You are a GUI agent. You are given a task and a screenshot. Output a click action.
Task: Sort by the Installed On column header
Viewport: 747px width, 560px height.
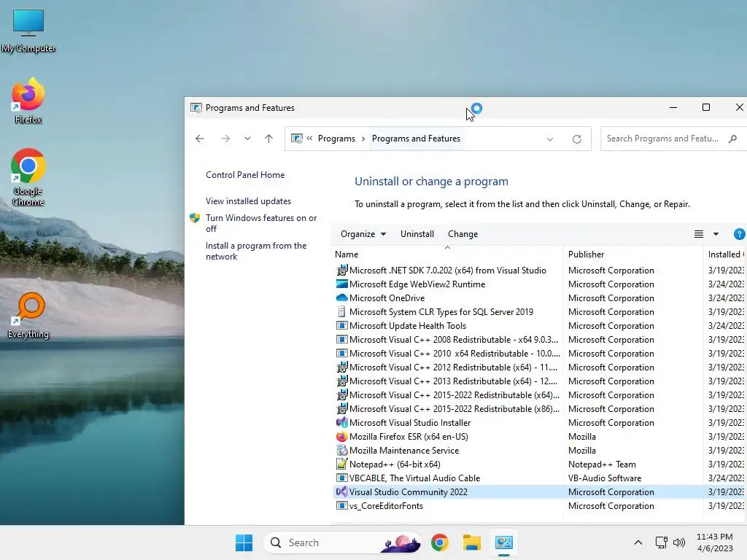725,254
